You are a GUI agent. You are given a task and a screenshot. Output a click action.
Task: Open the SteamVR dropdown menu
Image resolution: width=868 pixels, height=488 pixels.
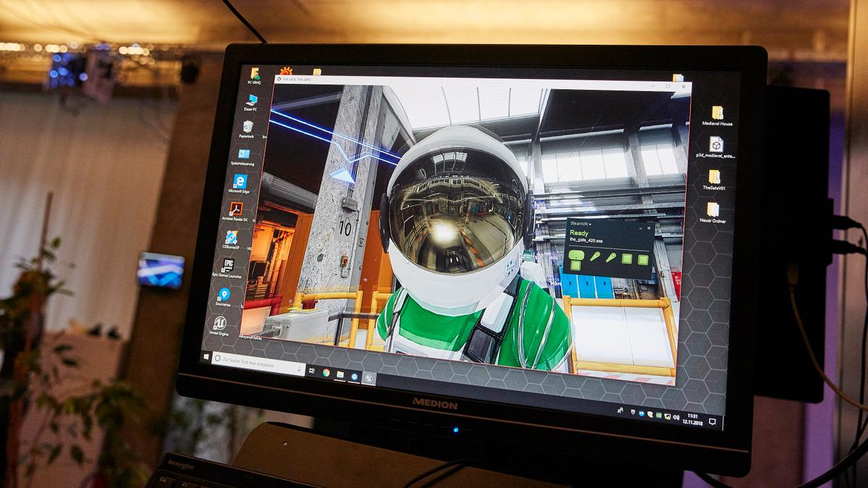pyautogui.click(x=581, y=223)
